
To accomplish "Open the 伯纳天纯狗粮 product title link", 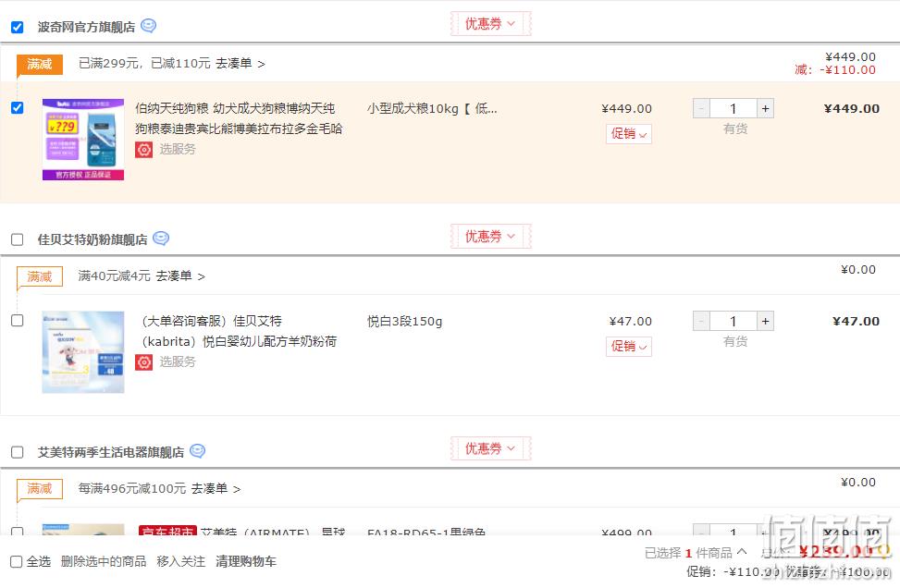I will [239, 118].
